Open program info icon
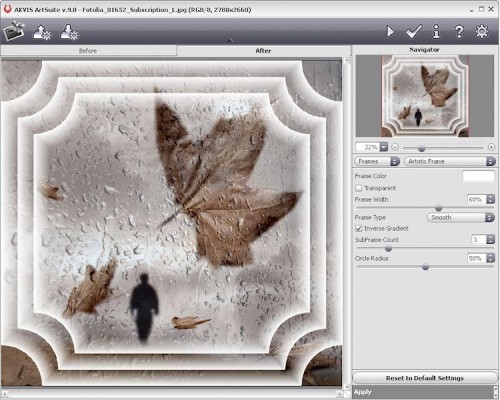Viewport: 500px width, 400px height. coord(436,32)
